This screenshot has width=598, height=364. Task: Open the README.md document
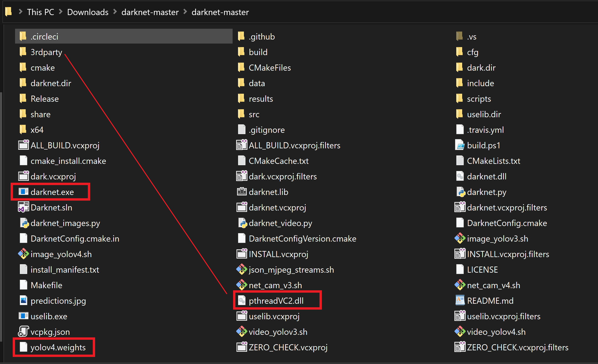[490, 301]
